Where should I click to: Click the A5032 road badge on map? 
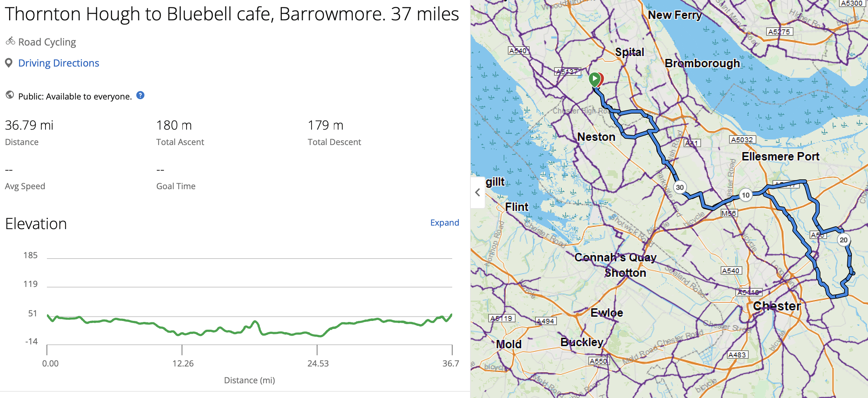[742, 139]
